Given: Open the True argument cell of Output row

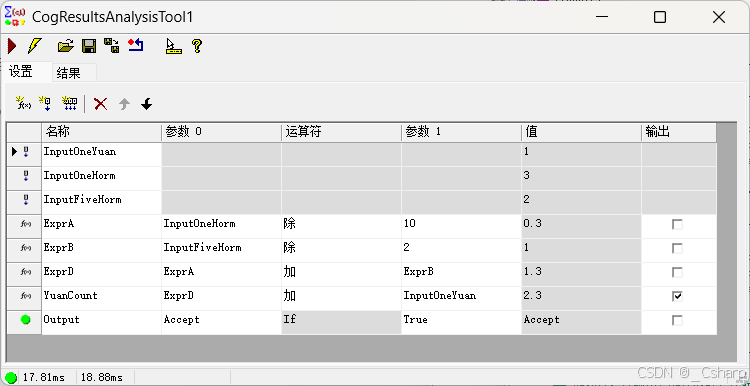Looking at the screenshot, I should click(x=461, y=321).
